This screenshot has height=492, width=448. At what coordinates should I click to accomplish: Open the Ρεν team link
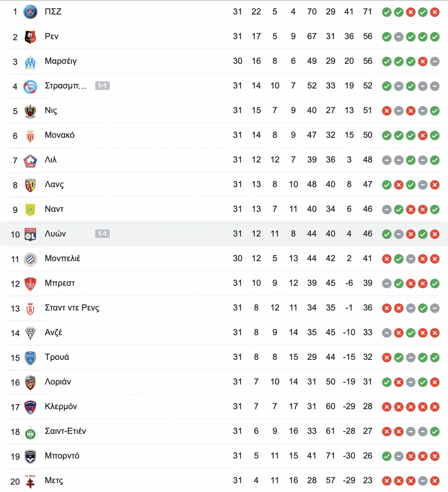(52, 36)
